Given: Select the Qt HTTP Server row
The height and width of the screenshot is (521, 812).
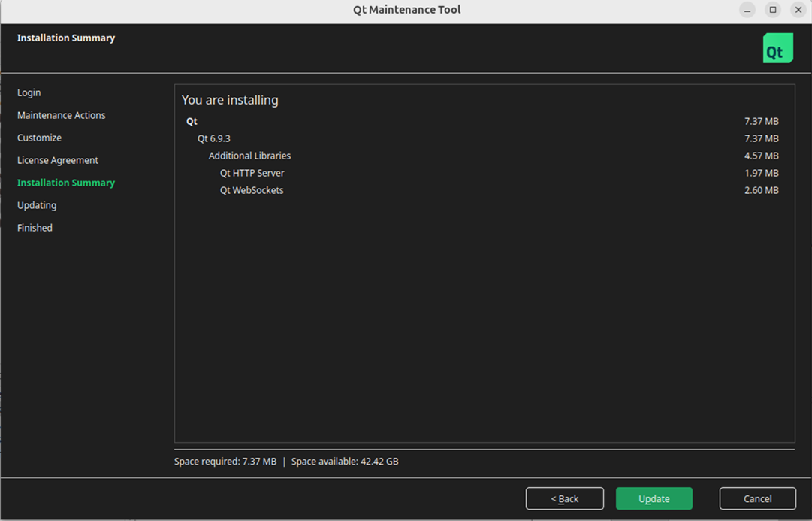Looking at the screenshot, I should coord(484,173).
